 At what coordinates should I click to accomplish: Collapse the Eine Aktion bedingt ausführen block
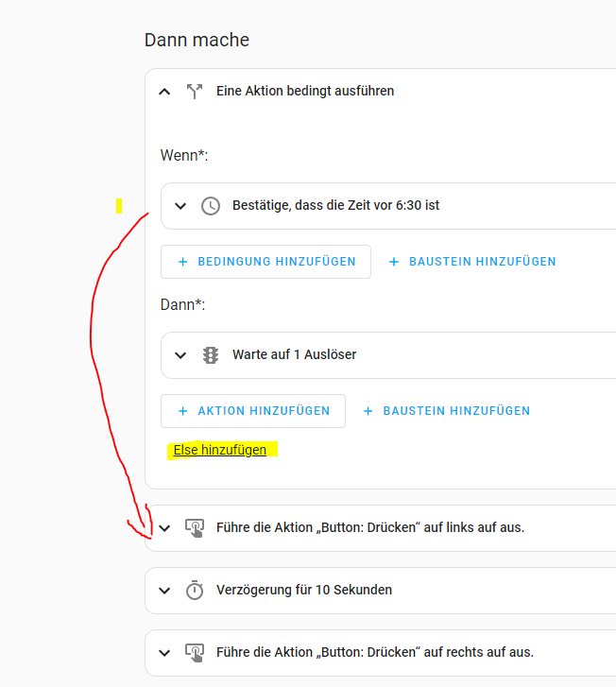click(164, 92)
